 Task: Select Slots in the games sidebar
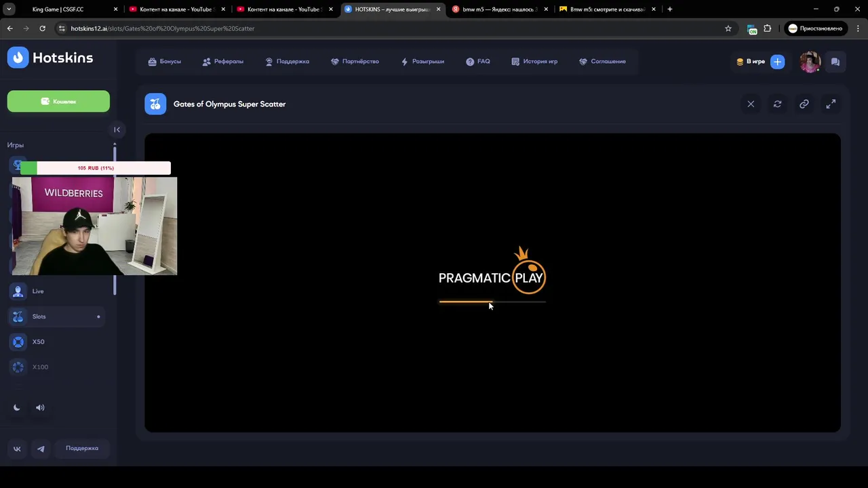click(x=58, y=317)
